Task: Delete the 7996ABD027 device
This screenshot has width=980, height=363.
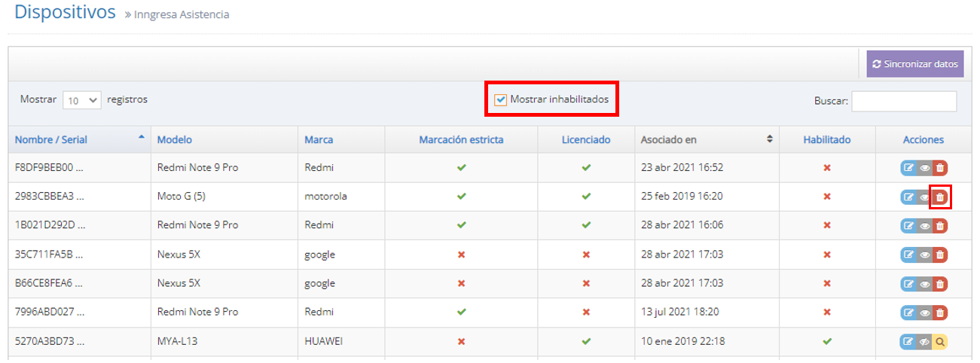Action: (x=939, y=313)
